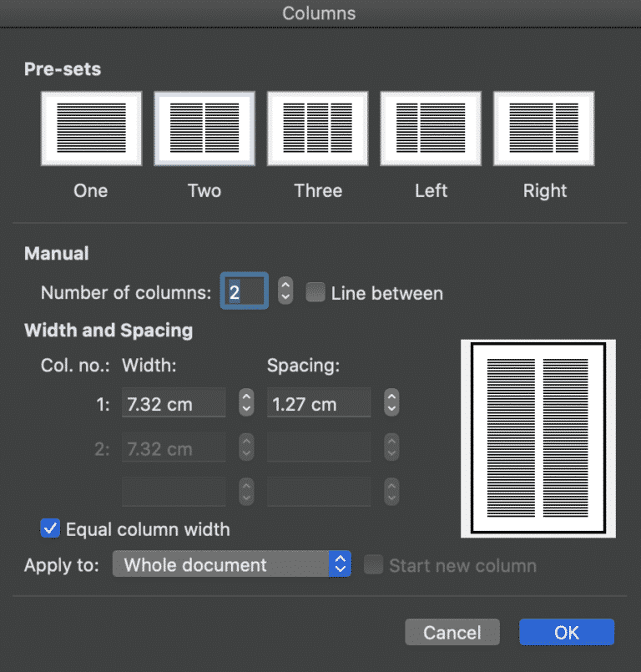Toggle the Start new column checkbox

373,564
